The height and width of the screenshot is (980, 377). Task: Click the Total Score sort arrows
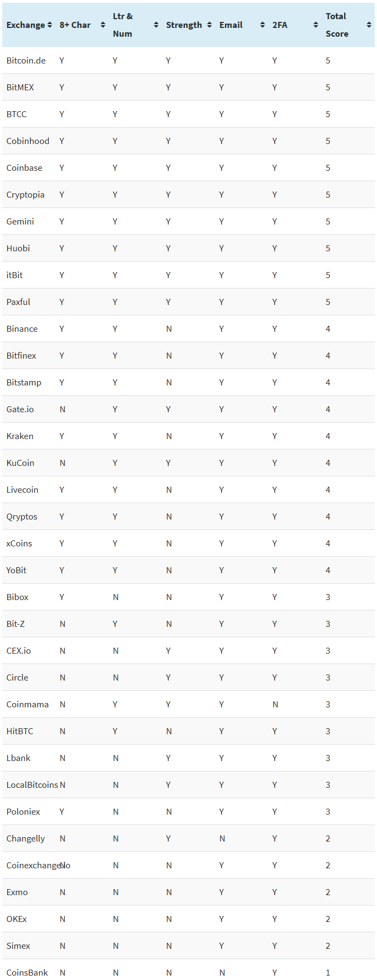(369, 25)
